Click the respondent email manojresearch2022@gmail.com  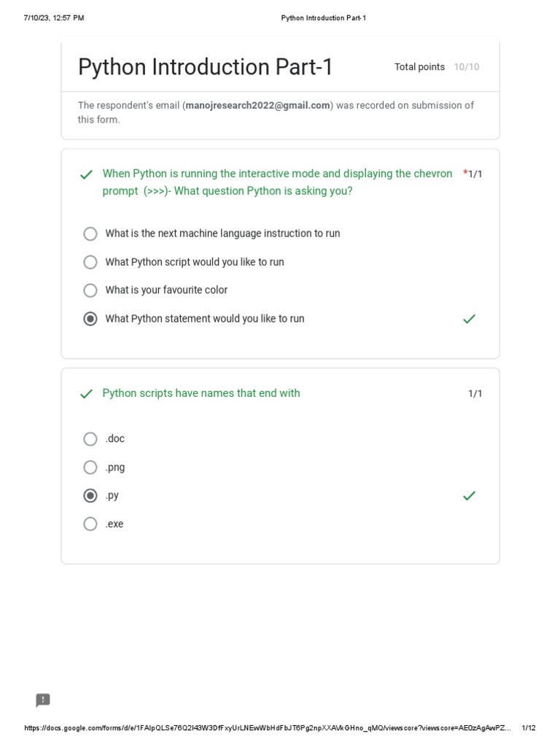(258, 105)
